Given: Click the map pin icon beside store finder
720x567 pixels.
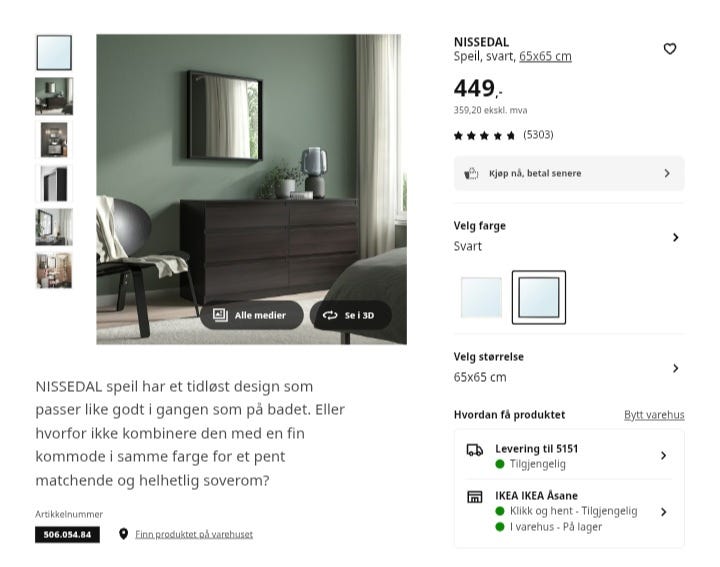Looking at the screenshot, I should click(123, 533).
